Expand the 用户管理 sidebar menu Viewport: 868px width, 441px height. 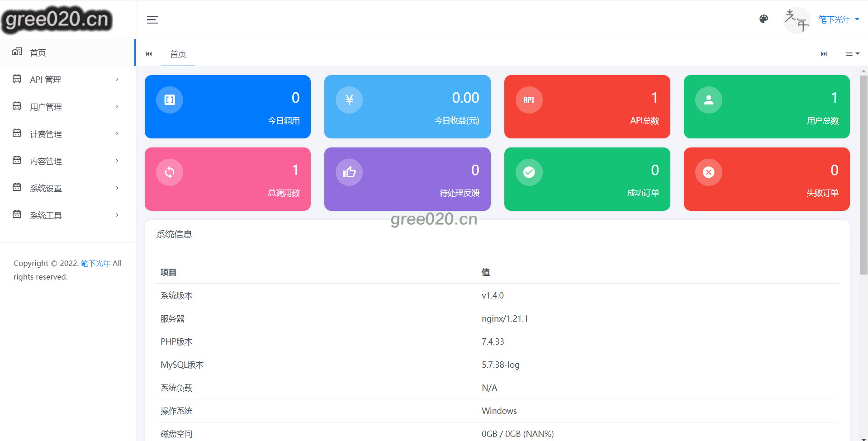click(x=46, y=107)
